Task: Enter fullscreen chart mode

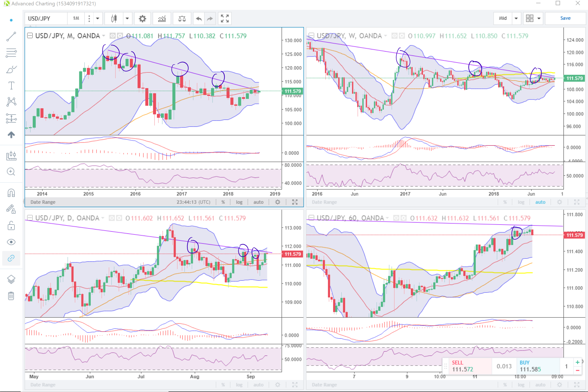Action: coord(225,18)
